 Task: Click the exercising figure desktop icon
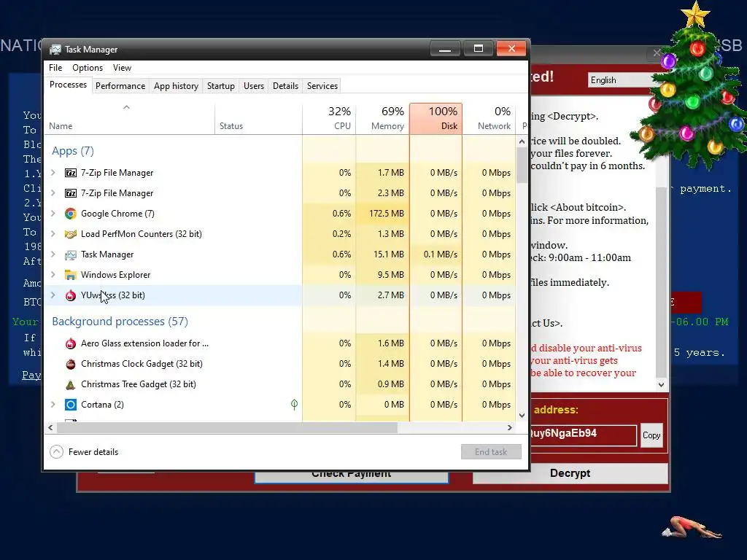[692, 528]
